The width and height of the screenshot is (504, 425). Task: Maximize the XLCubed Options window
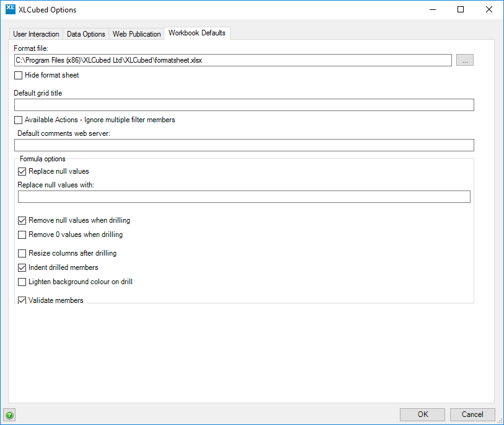pyautogui.click(x=461, y=10)
